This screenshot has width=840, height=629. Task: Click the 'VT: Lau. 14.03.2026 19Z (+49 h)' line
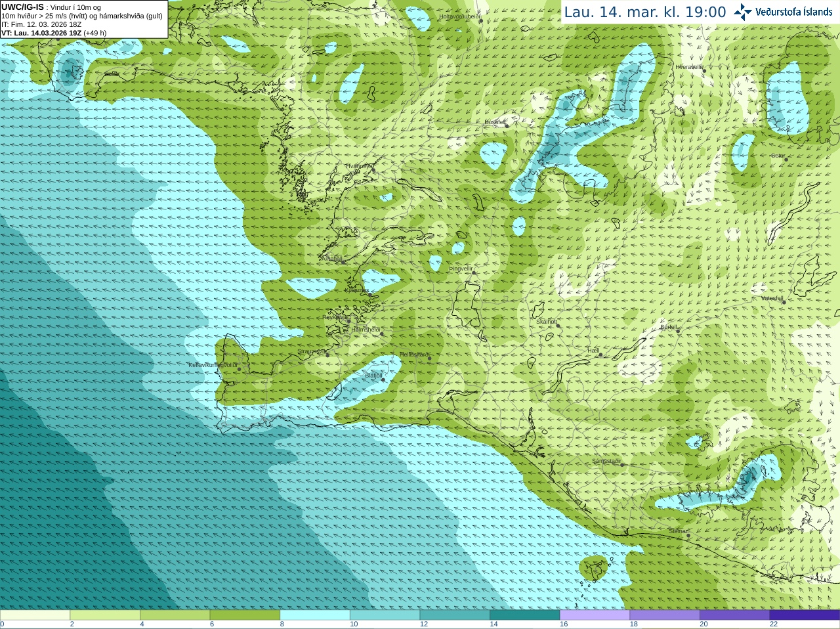point(54,33)
